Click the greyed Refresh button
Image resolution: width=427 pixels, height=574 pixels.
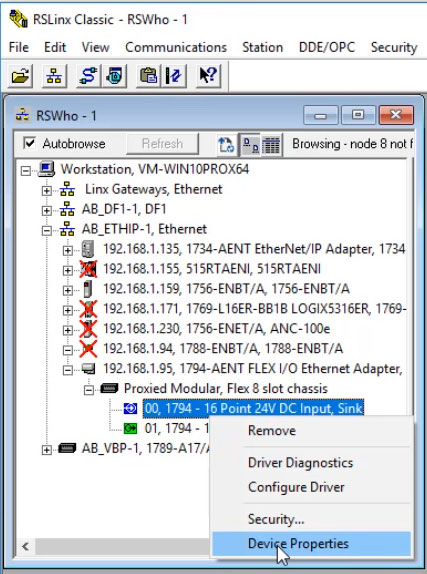pyautogui.click(x=162, y=144)
